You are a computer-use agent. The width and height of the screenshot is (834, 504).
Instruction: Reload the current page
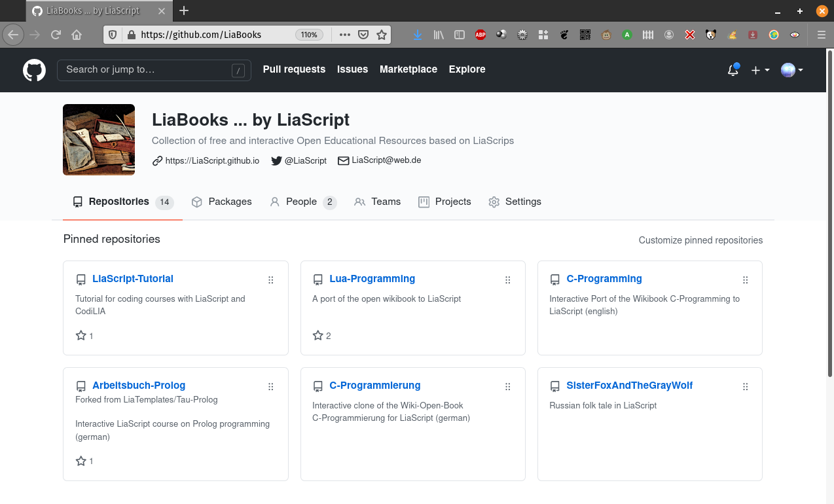tap(56, 35)
